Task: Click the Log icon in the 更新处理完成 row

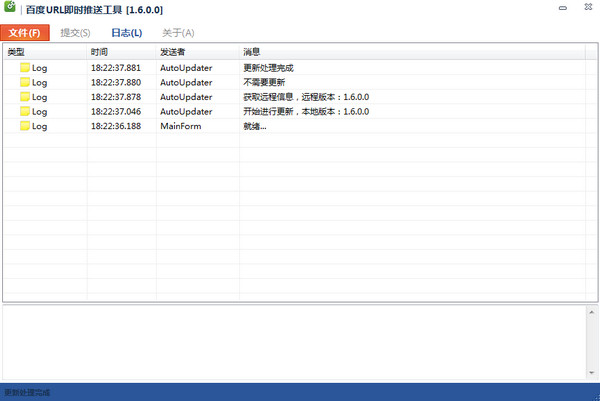Action: tap(25, 68)
